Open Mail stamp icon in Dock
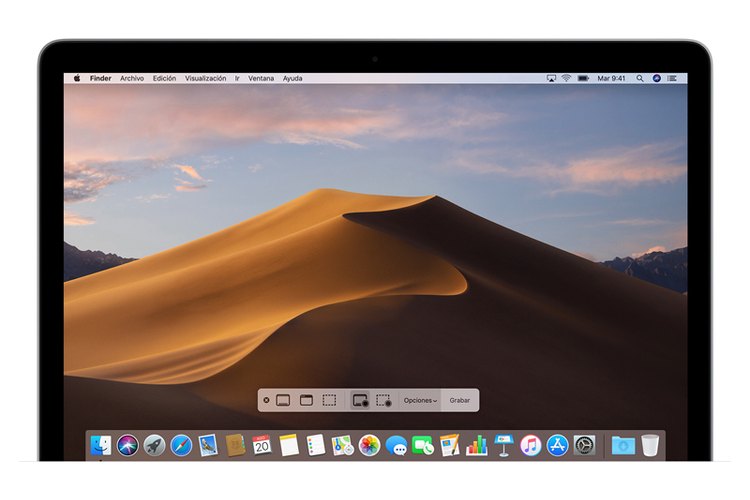Viewport: 750px width, 500px height. pos(208,445)
